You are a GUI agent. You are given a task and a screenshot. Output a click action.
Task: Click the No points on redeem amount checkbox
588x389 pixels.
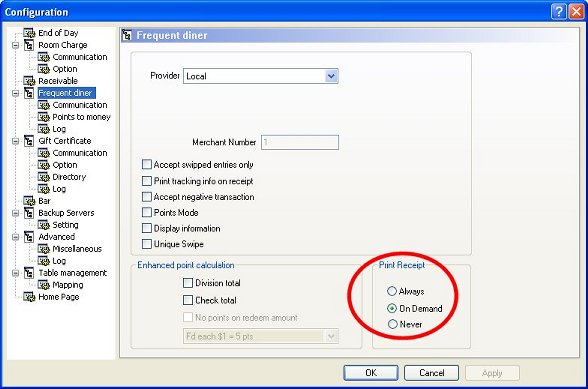coord(188,317)
